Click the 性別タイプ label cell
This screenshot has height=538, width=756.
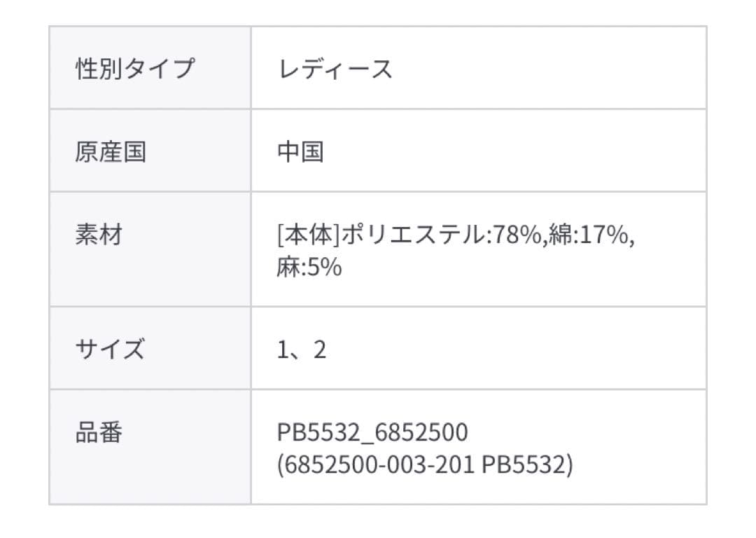click(134, 69)
